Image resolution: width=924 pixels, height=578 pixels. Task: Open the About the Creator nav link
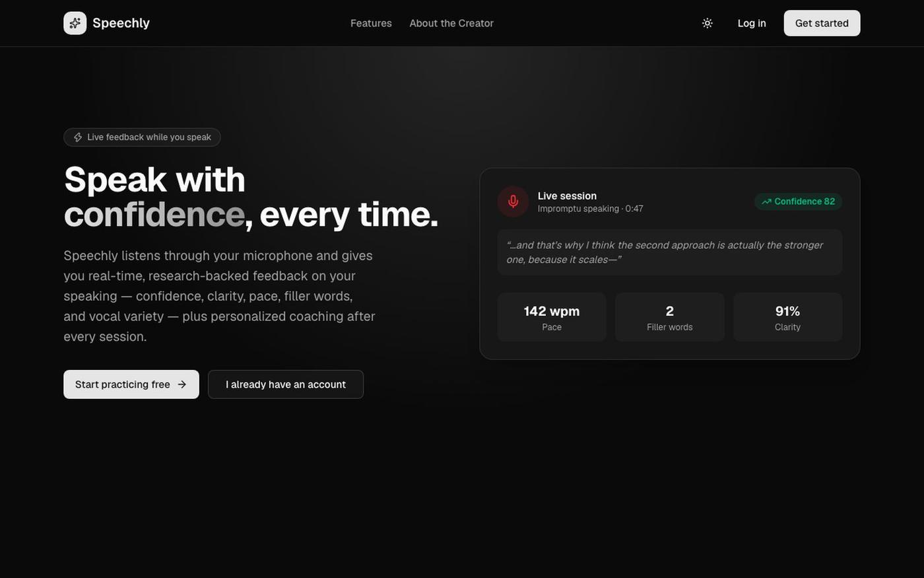tap(451, 23)
